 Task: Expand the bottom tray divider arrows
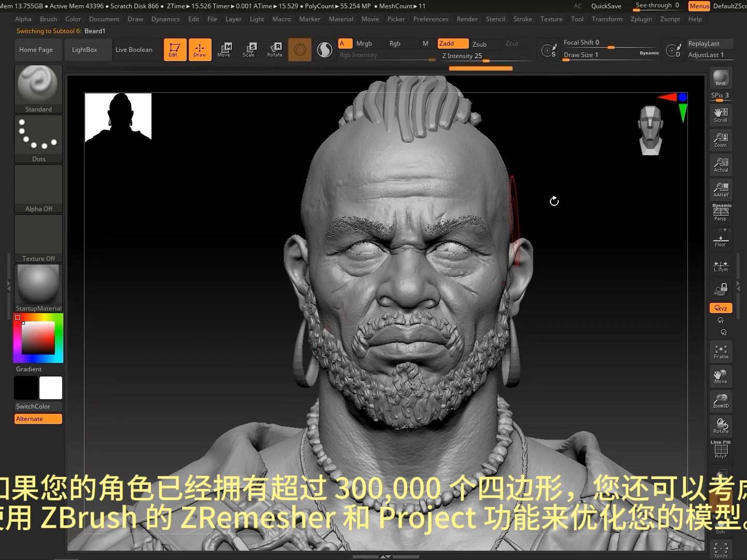[x=385, y=557]
